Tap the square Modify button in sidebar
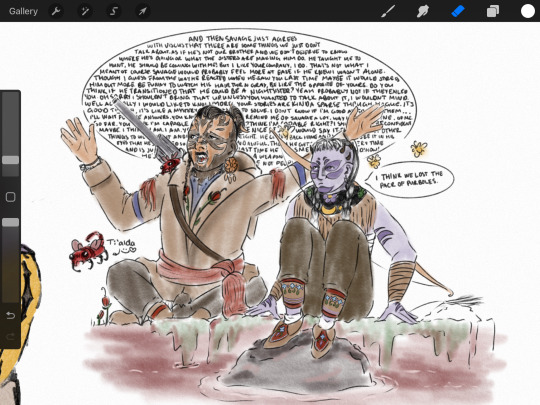Viewport: 540px width, 405px height. pyautogui.click(x=10, y=197)
